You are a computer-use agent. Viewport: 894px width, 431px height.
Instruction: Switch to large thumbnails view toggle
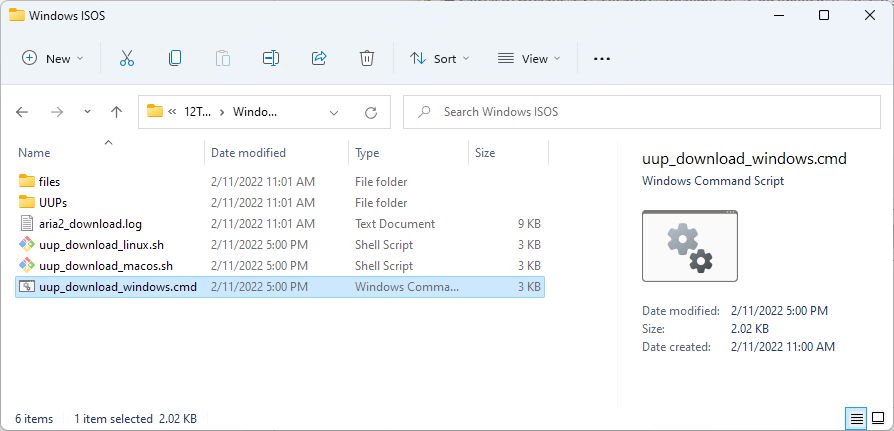tap(877, 418)
